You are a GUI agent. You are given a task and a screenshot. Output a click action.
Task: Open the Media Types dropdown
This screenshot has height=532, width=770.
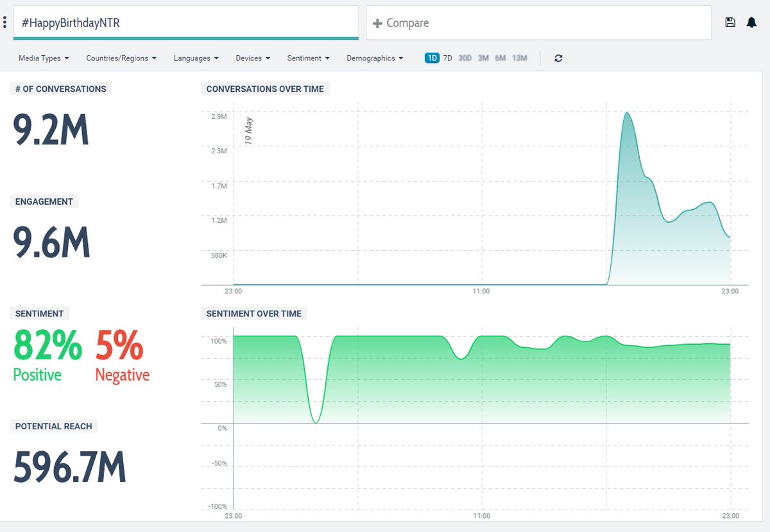[44, 58]
